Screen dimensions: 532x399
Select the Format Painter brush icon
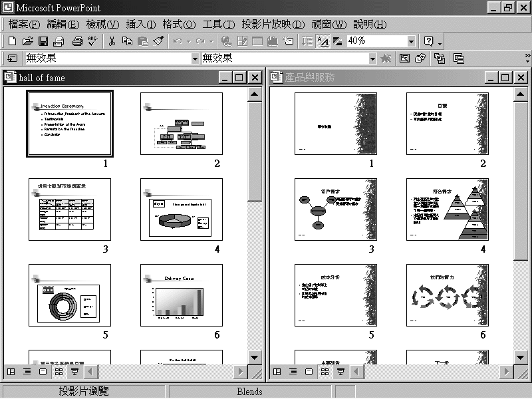click(158, 41)
